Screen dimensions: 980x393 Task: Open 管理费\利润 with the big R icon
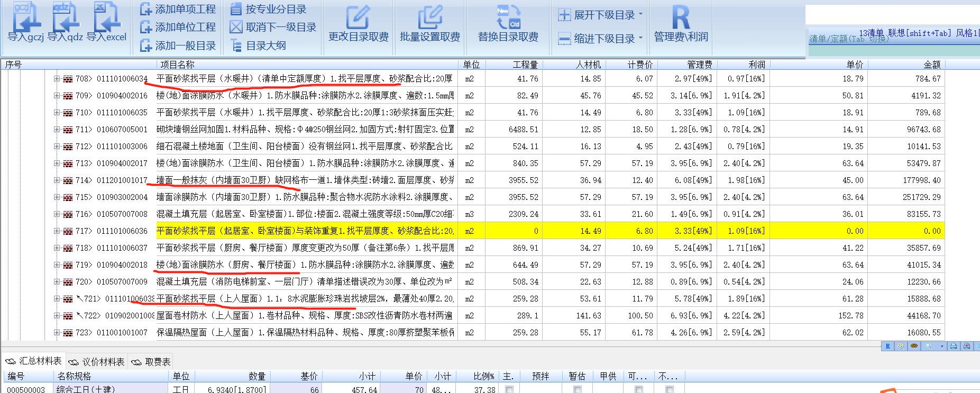pos(681,24)
